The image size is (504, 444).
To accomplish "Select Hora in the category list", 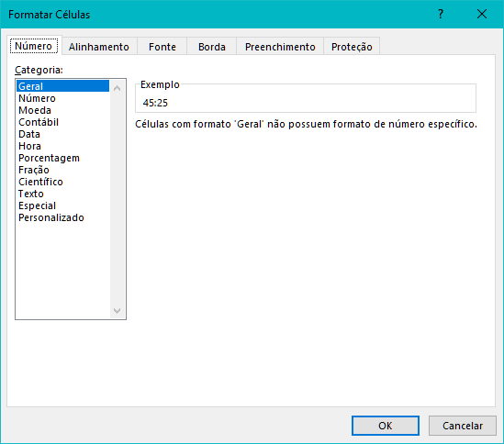I will [x=30, y=146].
